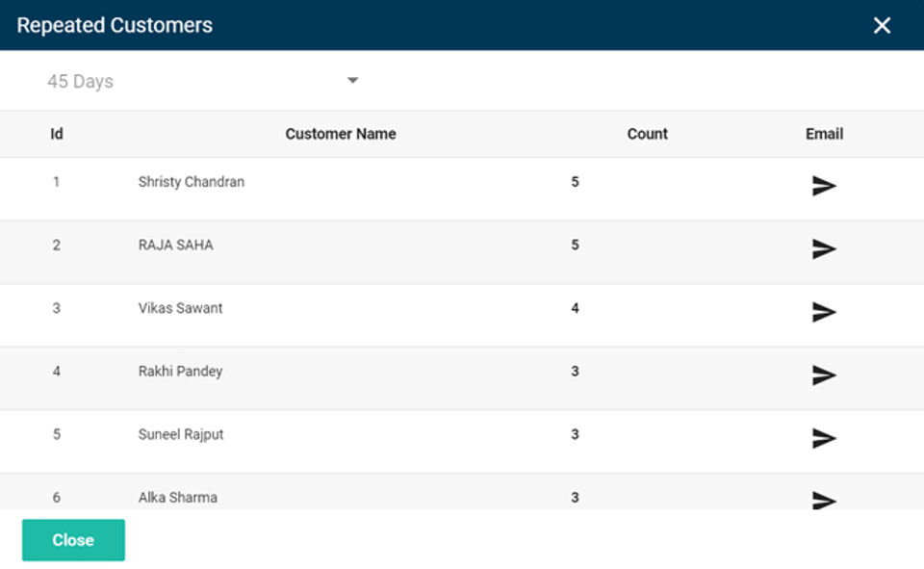The image size is (924, 569).
Task: Click the Suneel Rajput name
Action: 181,434
